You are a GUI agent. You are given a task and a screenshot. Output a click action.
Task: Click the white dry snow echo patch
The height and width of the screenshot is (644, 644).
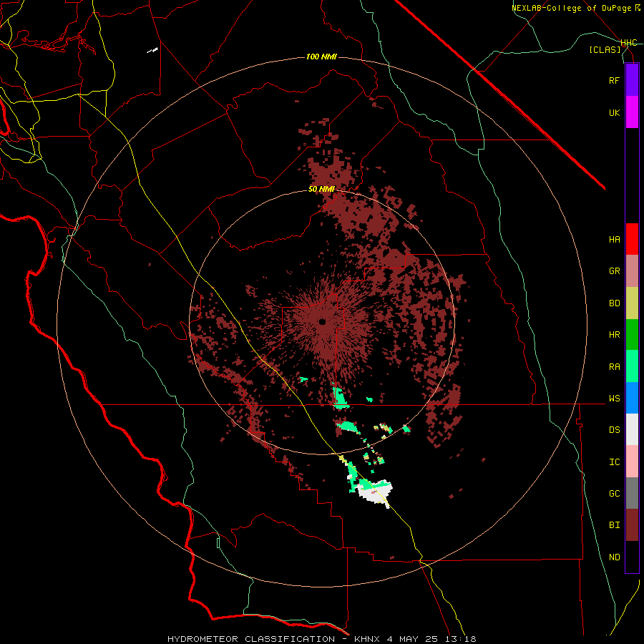pyautogui.click(x=374, y=492)
